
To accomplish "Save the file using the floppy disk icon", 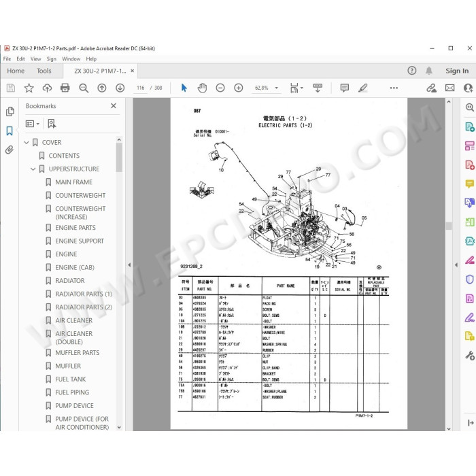I will point(11,88).
